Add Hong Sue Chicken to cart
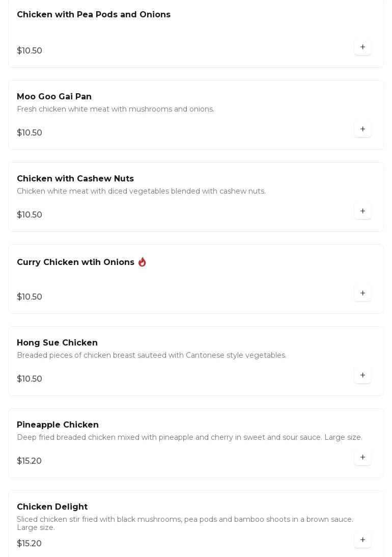This screenshot has width=392, height=557. click(x=362, y=375)
